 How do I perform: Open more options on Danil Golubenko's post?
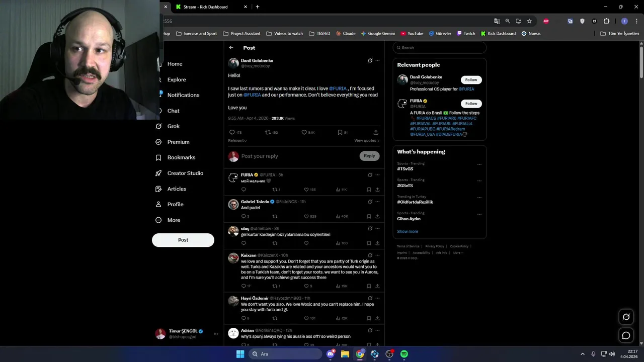tap(377, 60)
